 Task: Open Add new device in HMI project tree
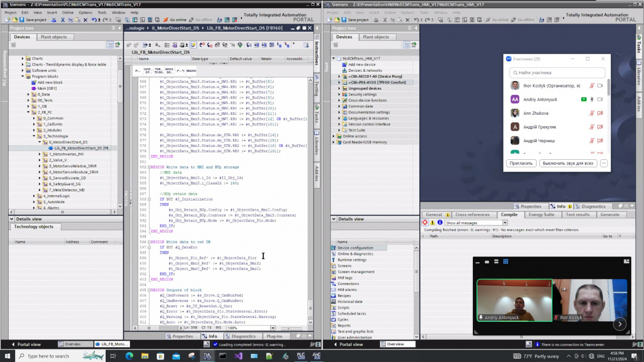point(361,64)
